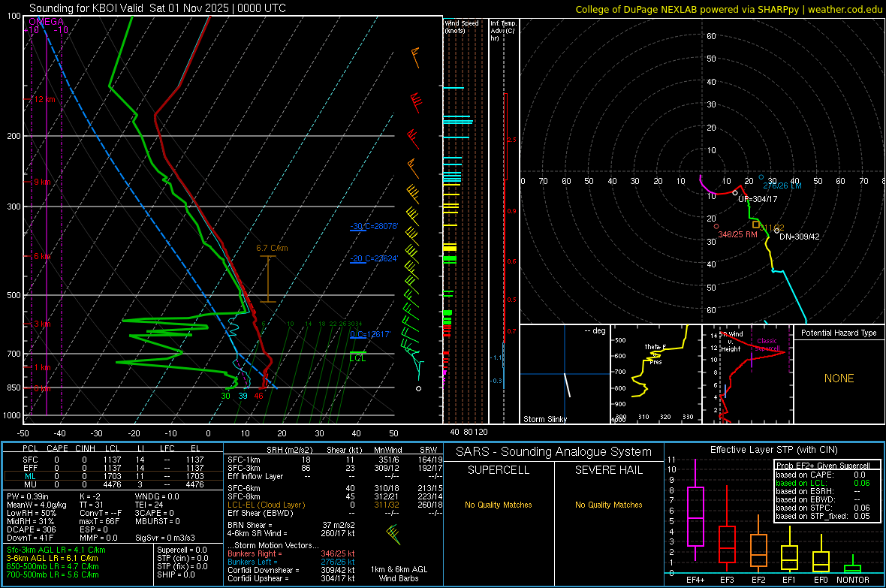Screen dimensions: 886x588
Task: Click the SFC-1km shear row
Action: click(334, 460)
